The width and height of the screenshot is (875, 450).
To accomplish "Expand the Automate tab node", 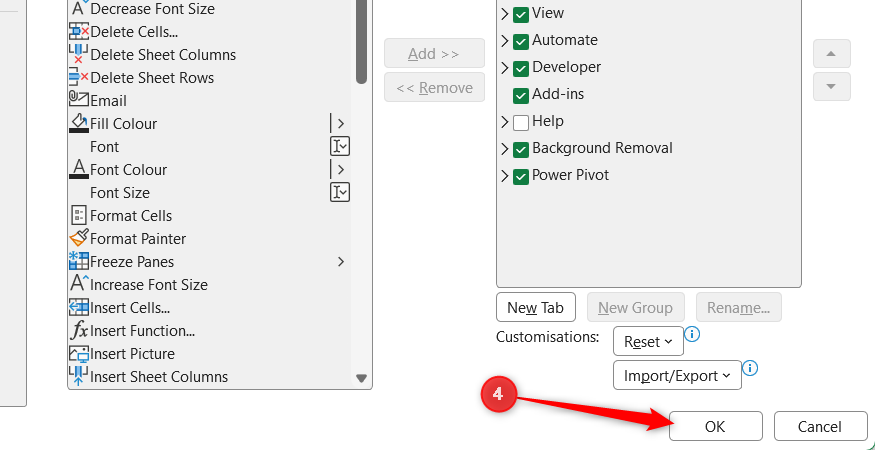I will coord(504,41).
